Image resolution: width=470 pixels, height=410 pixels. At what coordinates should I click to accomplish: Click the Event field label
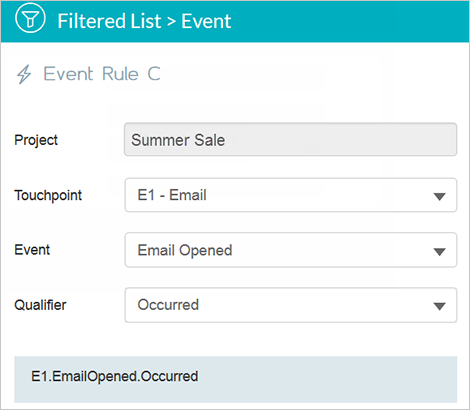32,250
